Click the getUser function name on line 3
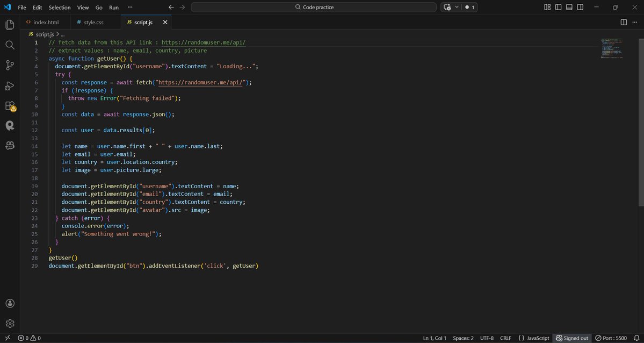The height and width of the screenshot is (343, 644). coord(110,59)
